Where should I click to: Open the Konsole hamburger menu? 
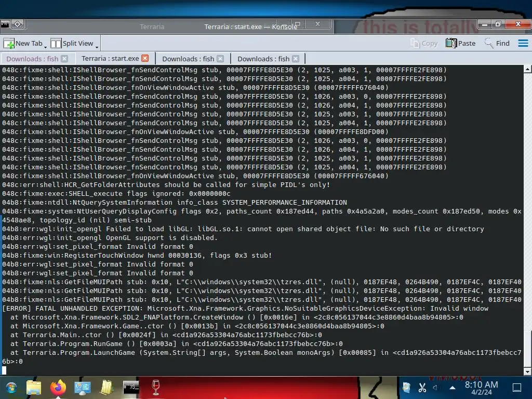(523, 44)
